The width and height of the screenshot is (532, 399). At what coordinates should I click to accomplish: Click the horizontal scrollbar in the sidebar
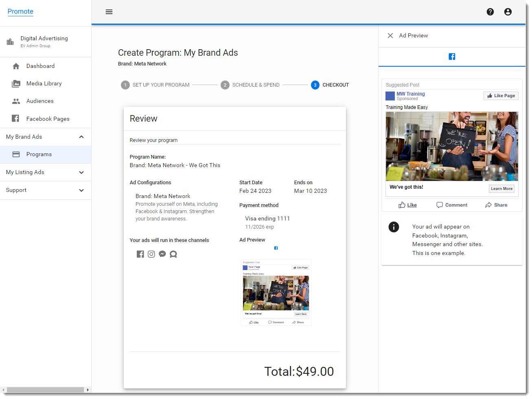coord(45,390)
